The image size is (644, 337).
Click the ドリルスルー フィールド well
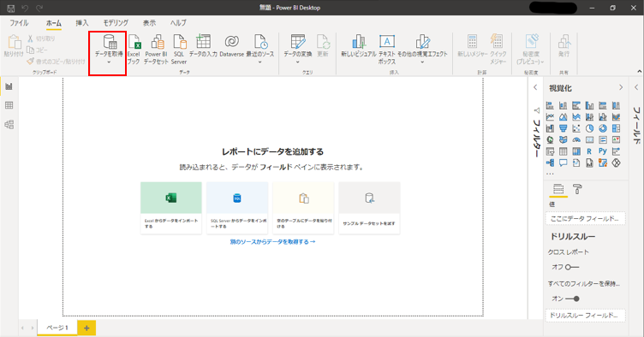coord(585,316)
